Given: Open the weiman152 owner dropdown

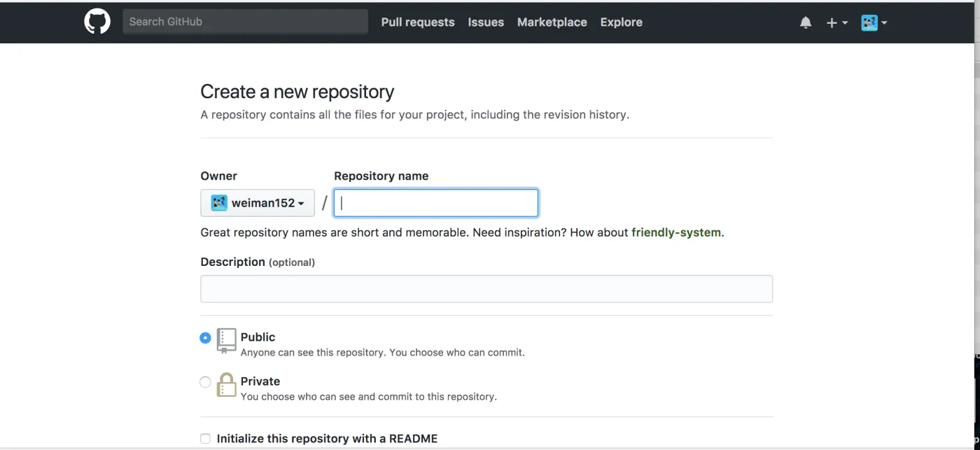Looking at the screenshot, I should [258, 203].
